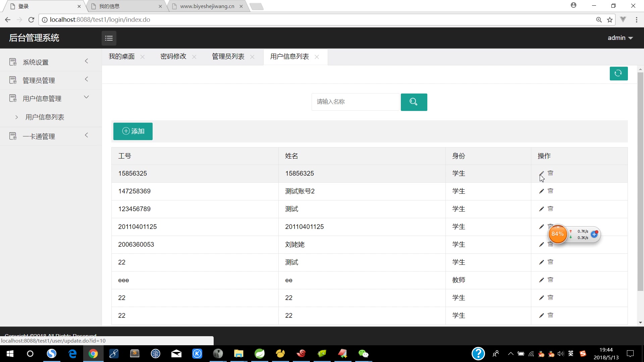Viewport: 644px width, 362px height.
Task: Edit the user 15856325 with pencil icon
Action: 541,173
